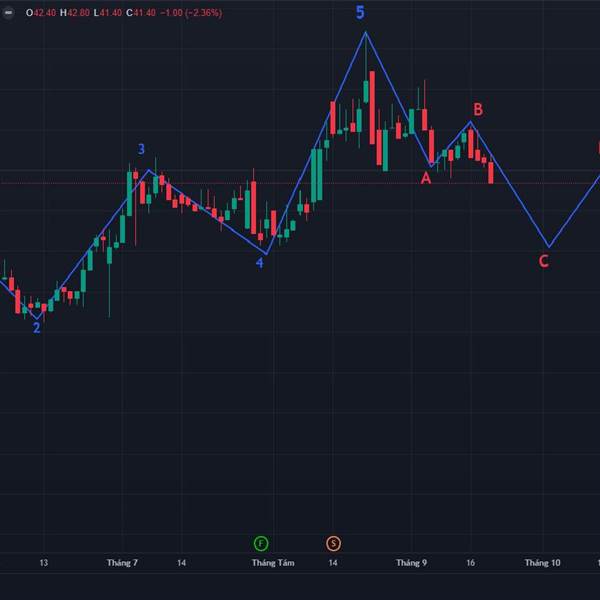The image size is (600, 600).
Task: Click the close price value C41.40
Action: [141, 13]
